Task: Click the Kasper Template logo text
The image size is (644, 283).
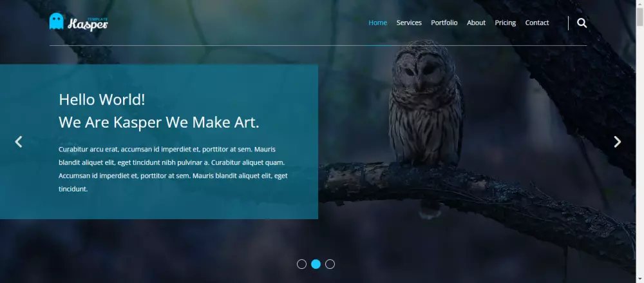Action: 88,24
